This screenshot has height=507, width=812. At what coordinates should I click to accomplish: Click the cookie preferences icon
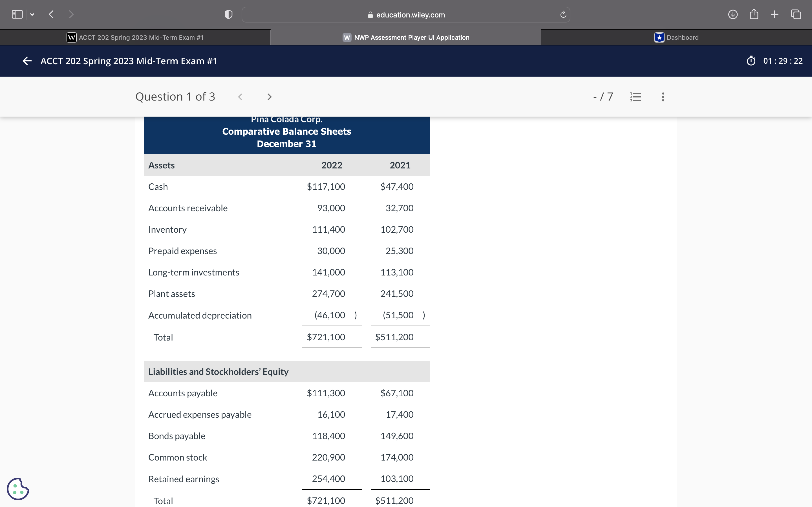pos(18,489)
